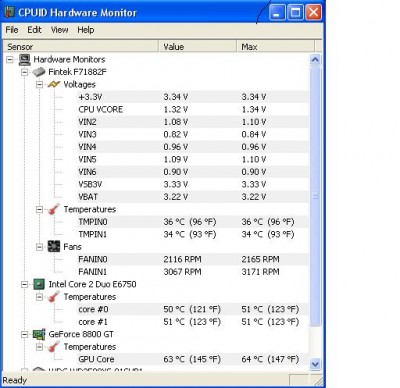Select the core #0 row
The height and width of the screenshot is (388, 400).
pos(193,309)
